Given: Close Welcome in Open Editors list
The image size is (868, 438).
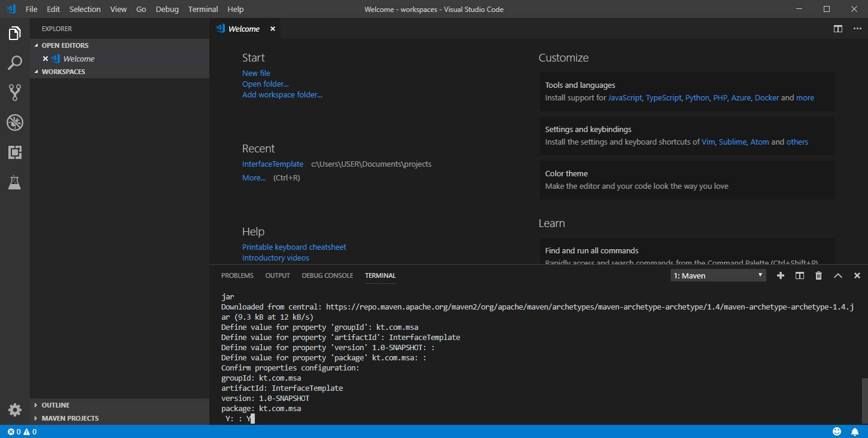Looking at the screenshot, I should coord(45,59).
